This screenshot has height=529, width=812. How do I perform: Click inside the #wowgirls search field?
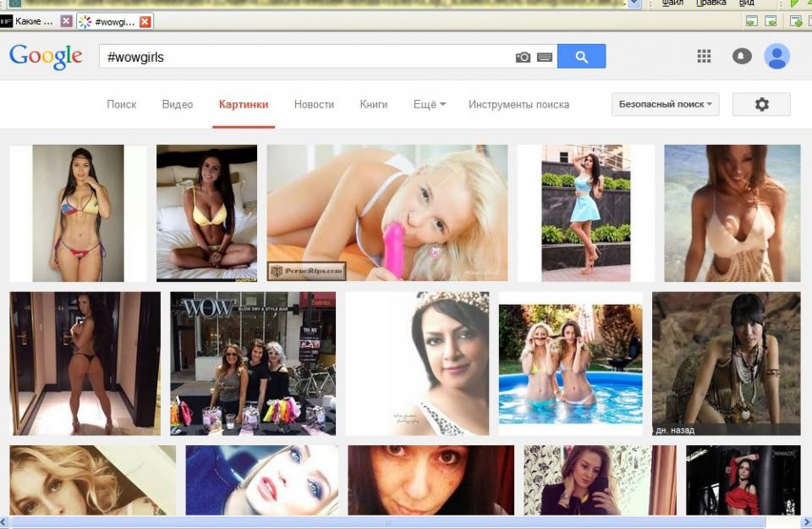pyautogui.click(x=304, y=58)
